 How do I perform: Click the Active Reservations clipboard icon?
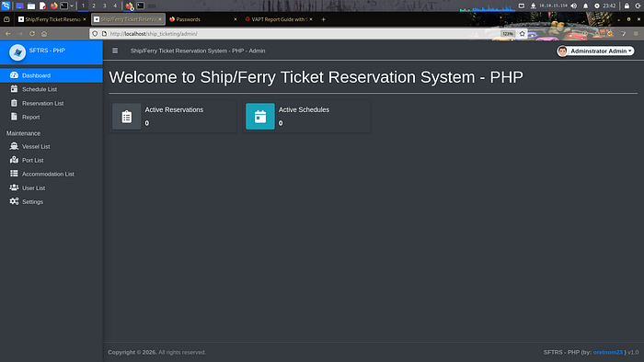pyautogui.click(x=127, y=117)
